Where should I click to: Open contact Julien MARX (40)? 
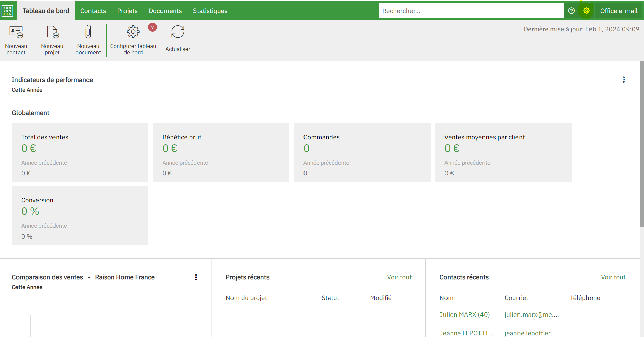(x=464, y=315)
